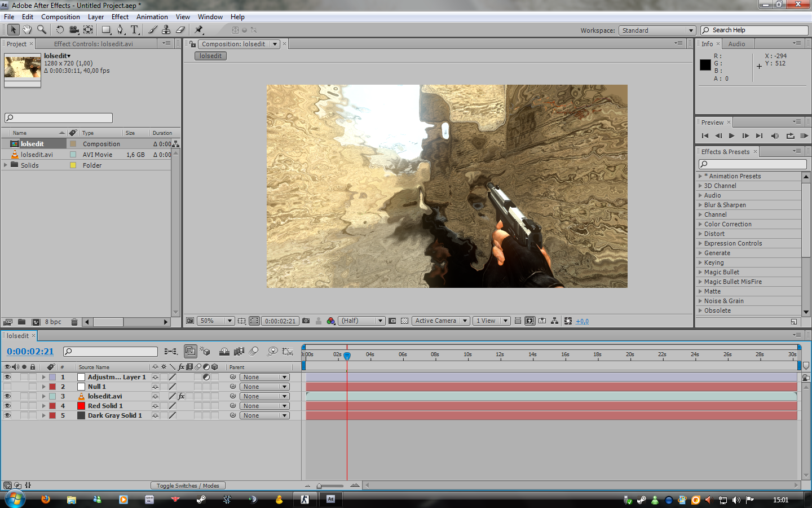Open the Animation menu
Viewport: 812px width, 508px height.
152,17
